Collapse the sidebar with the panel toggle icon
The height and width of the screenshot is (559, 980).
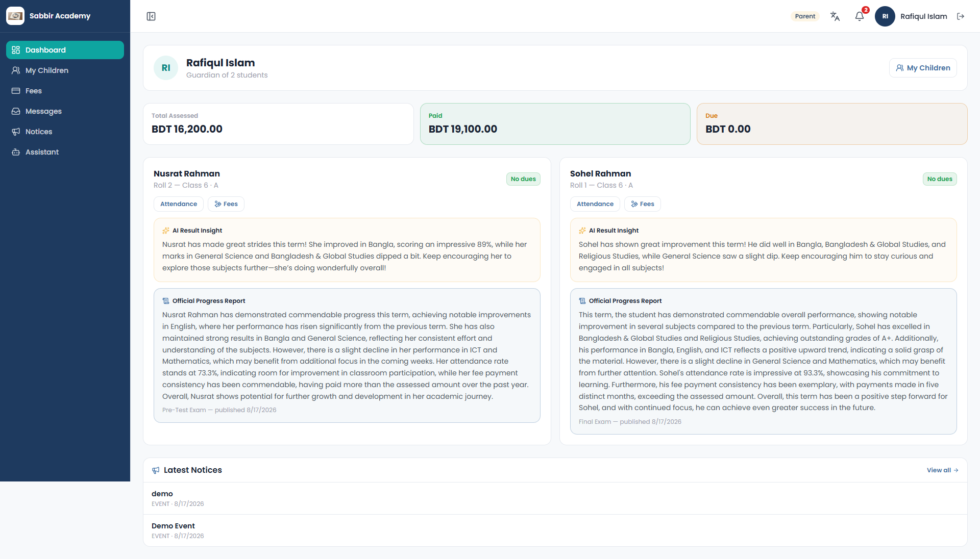151,16
